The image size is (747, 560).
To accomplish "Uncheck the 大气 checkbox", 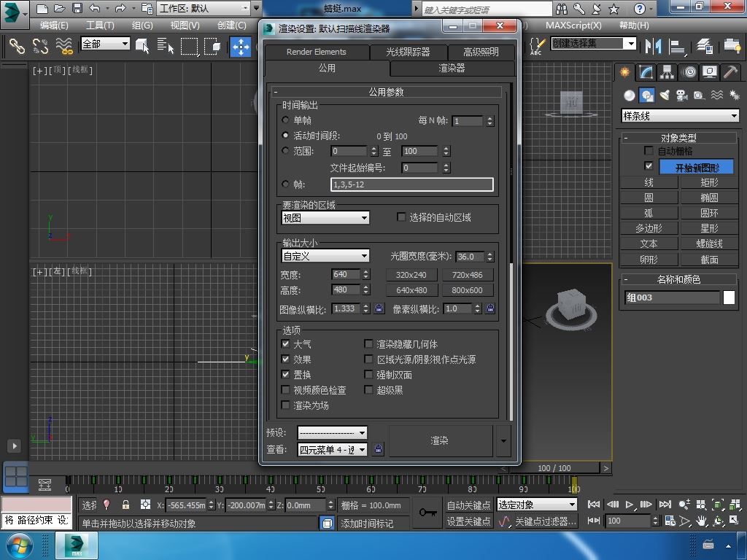I will (285, 344).
